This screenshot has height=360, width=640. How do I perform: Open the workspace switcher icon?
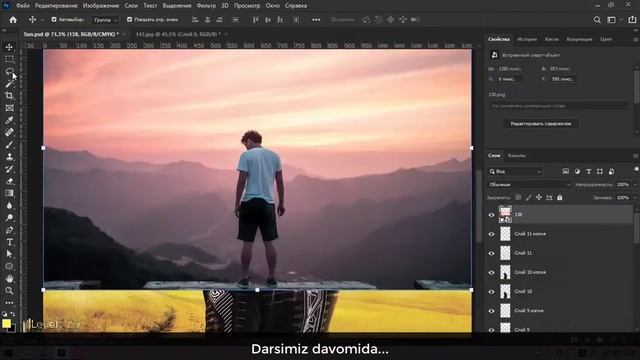point(611,20)
